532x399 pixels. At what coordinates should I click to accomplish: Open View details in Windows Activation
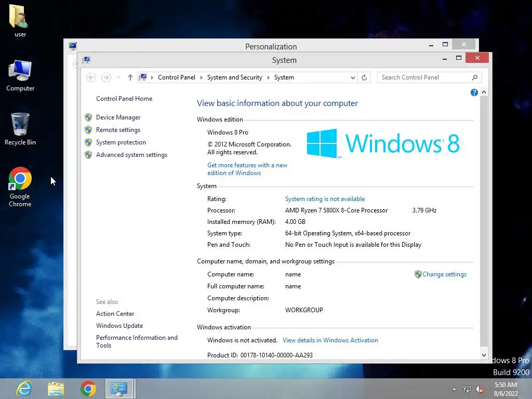click(x=330, y=340)
